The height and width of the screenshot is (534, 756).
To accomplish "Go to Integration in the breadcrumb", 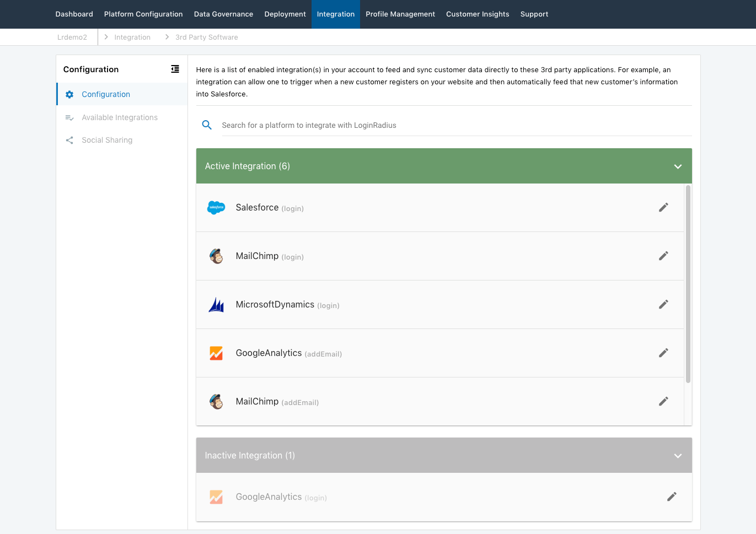I will click(132, 37).
